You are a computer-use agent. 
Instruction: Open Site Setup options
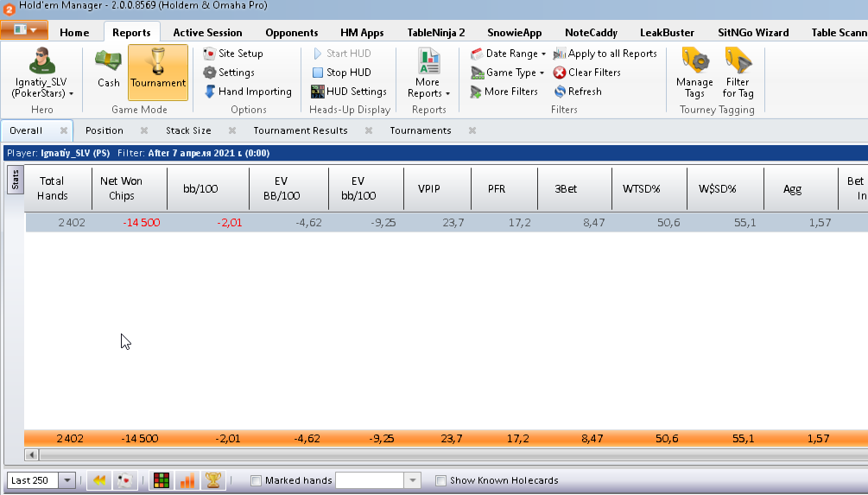point(233,54)
